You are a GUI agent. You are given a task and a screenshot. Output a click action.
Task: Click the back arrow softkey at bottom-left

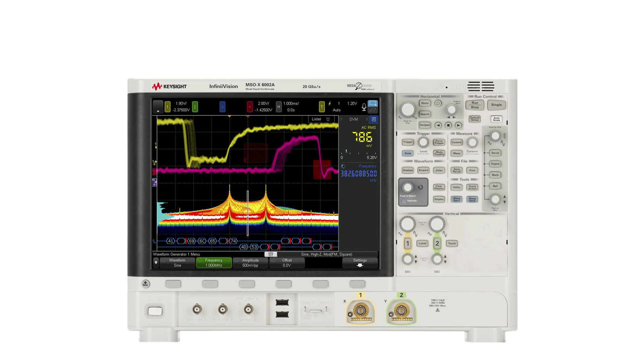156,262
